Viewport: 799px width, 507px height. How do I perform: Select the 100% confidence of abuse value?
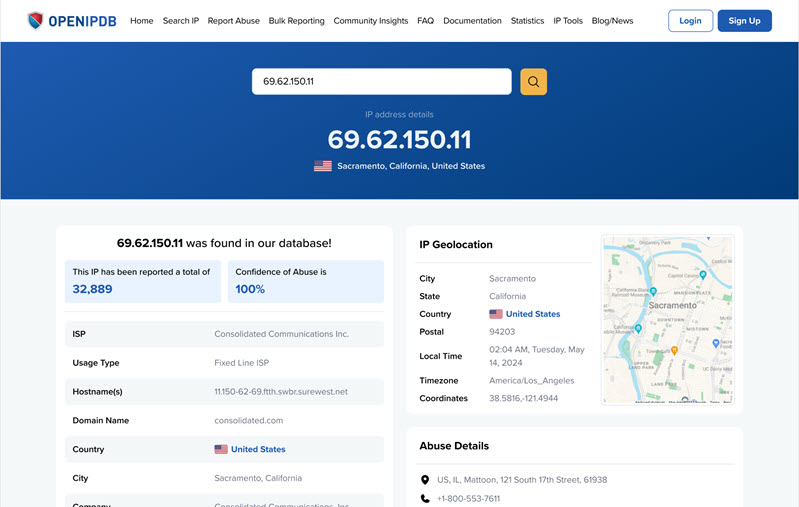pos(250,289)
